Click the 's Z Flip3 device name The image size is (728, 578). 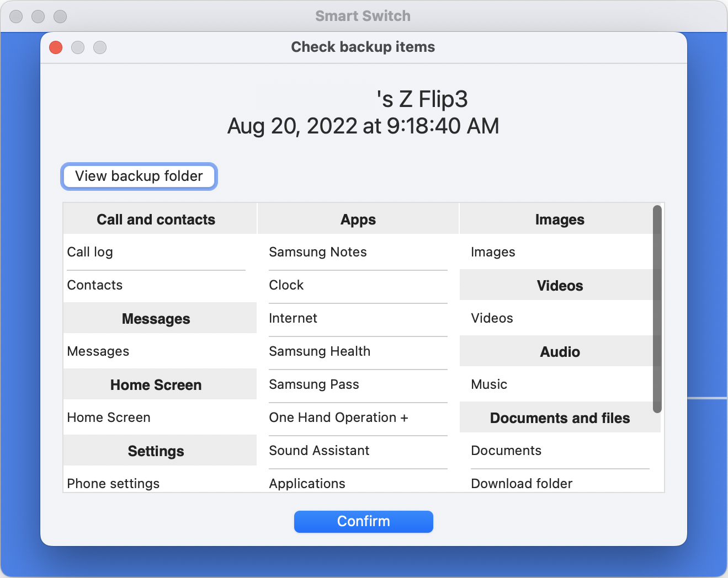[x=422, y=100]
